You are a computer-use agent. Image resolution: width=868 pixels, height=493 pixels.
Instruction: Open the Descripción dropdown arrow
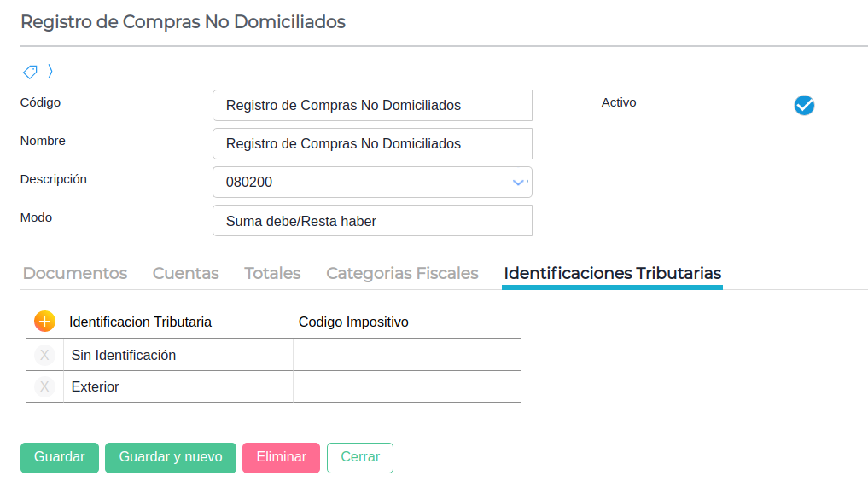point(518,182)
